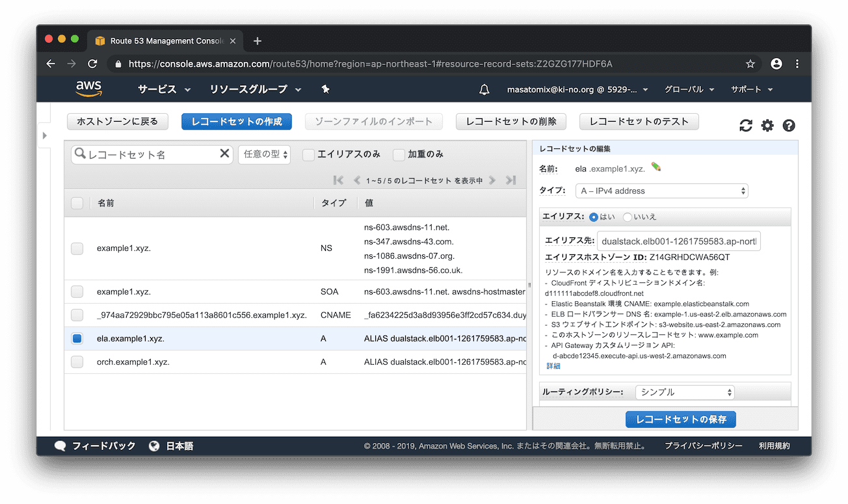Toggle the select-all header checkbox
This screenshot has width=848, height=504.
pos(77,203)
